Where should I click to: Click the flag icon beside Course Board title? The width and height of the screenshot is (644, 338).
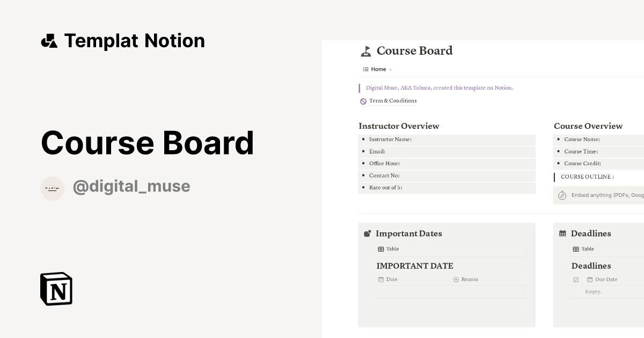(x=366, y=51)
